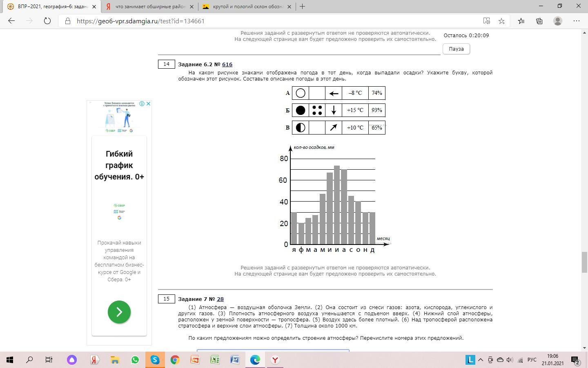The height and width of the screenshot is (368, 588).
Task: Open the browser profile menu
Action: 558,21
